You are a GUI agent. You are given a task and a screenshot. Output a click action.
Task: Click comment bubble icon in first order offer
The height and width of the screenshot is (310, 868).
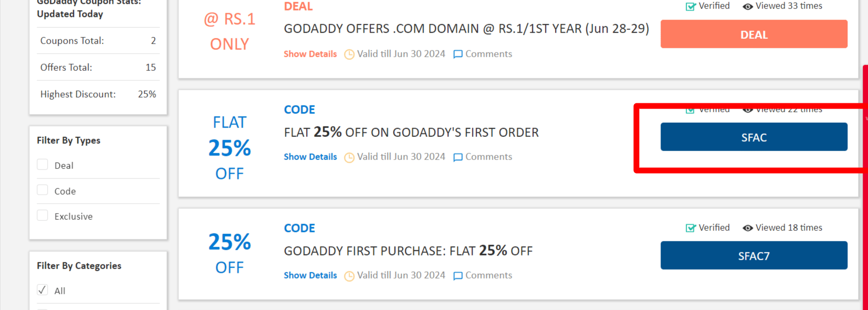(458, 157)
